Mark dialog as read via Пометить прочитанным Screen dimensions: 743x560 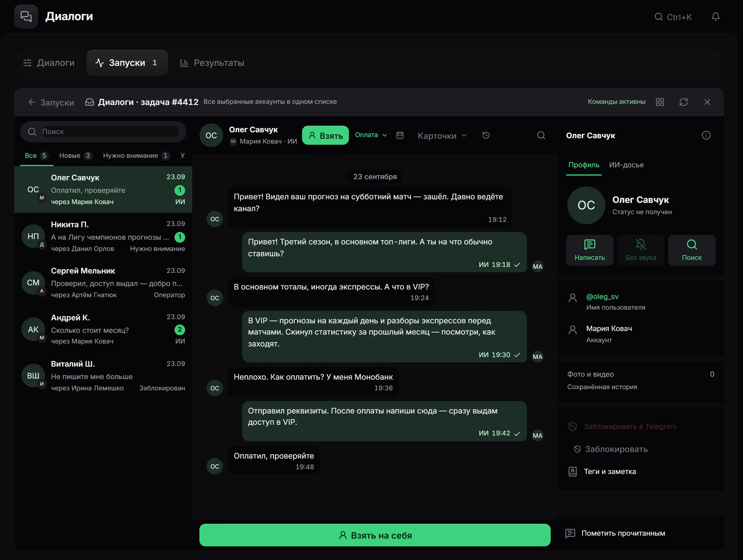coord(615,533)
